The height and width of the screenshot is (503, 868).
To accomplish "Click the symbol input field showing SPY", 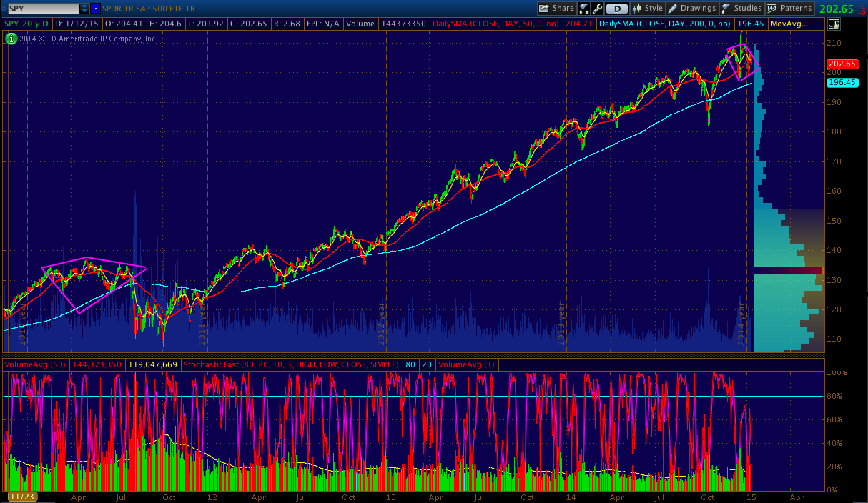I will click(41, 9).
